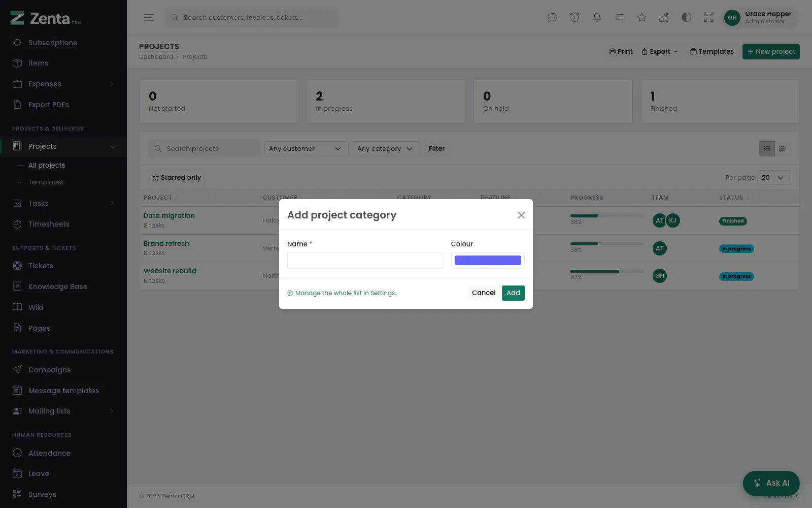812x508 pixels.
Task: Open the reminders alarm clock icon
Action: (x=574, y=18)
